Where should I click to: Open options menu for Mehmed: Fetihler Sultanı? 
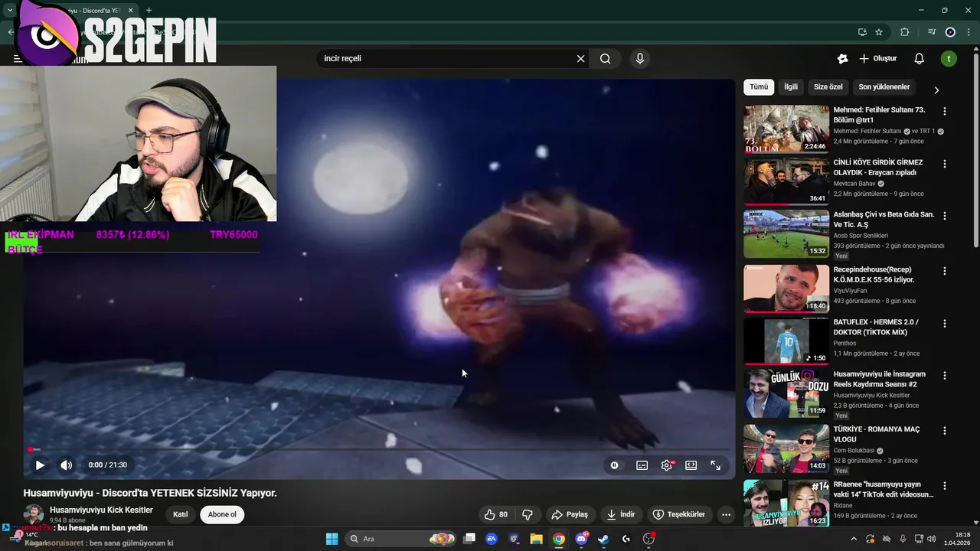click(x=944, y=111)
